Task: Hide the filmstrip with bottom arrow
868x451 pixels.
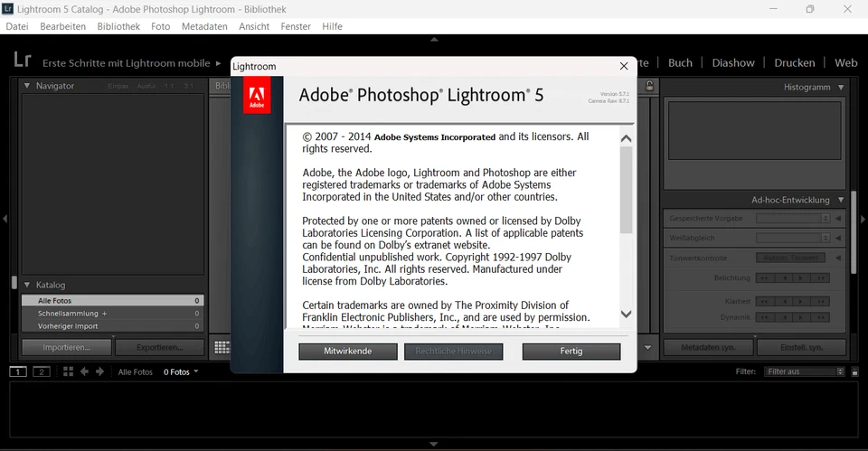Action: 434,444
